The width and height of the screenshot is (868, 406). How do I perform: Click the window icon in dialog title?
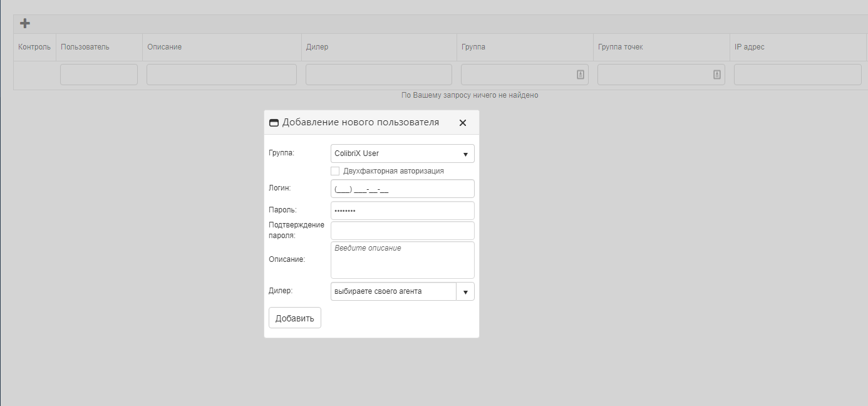pyautogui.click(x=274, y=123)
